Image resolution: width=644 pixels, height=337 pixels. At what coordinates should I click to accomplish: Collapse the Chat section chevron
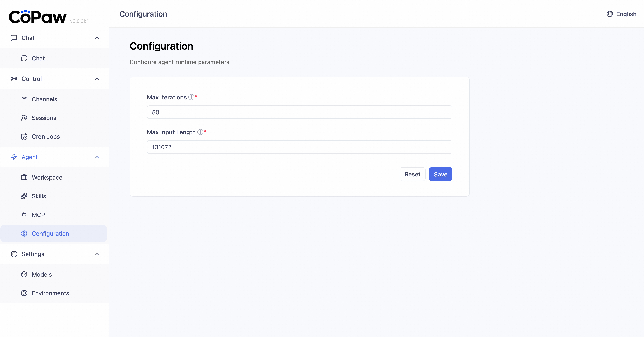[x=97, y=38]
